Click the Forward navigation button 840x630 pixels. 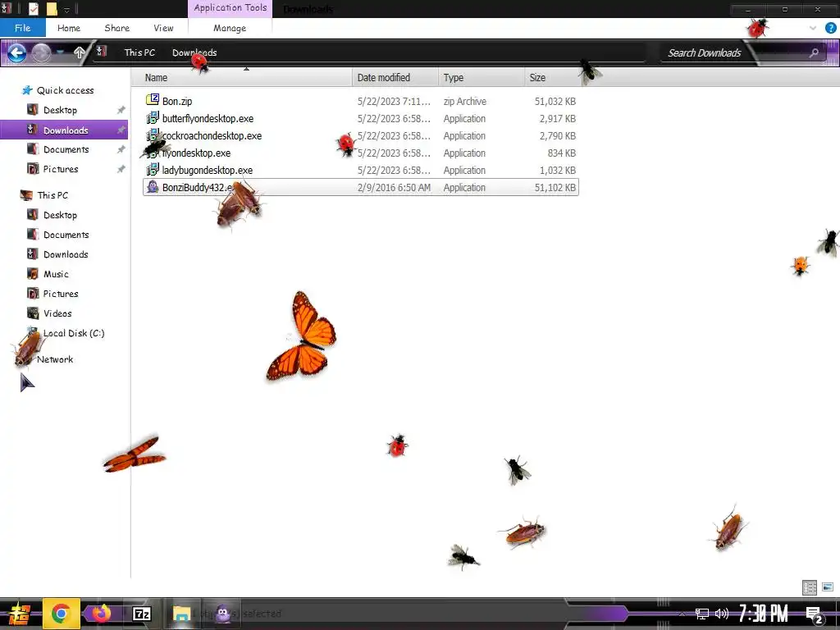click(x=41, y=52)
